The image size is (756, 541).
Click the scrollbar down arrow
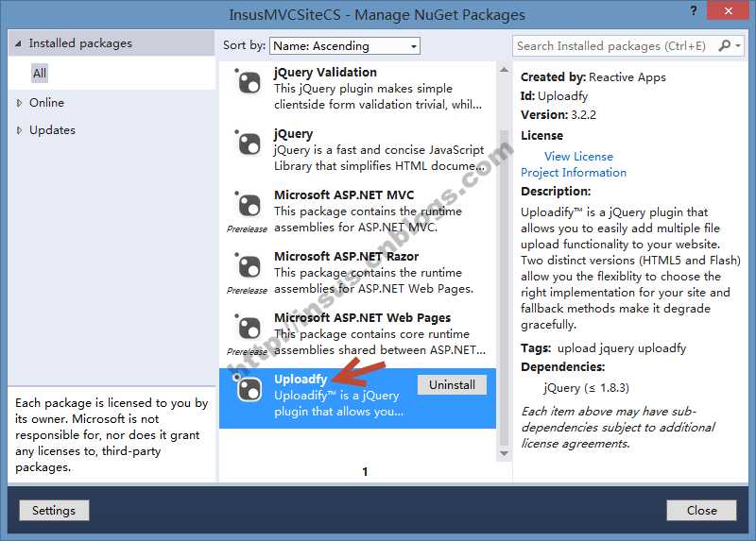tap(504, 454)
